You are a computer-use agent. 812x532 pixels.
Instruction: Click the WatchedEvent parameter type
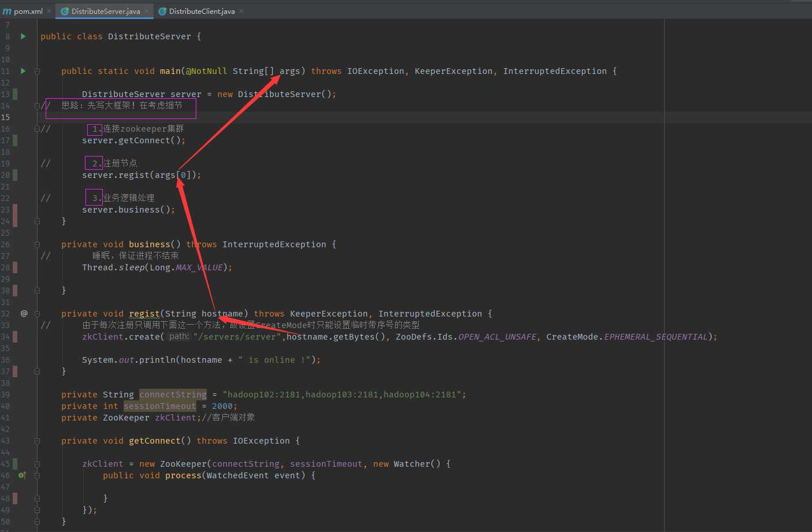point(237,475)
